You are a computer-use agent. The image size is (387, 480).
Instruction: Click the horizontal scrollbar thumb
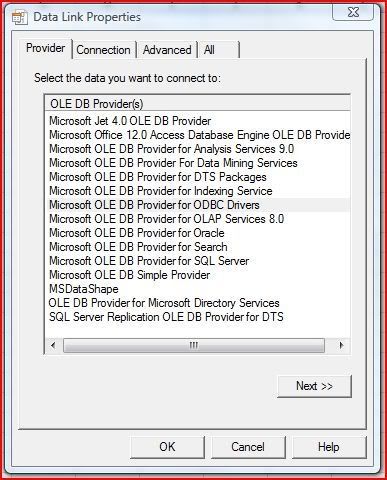194,345
